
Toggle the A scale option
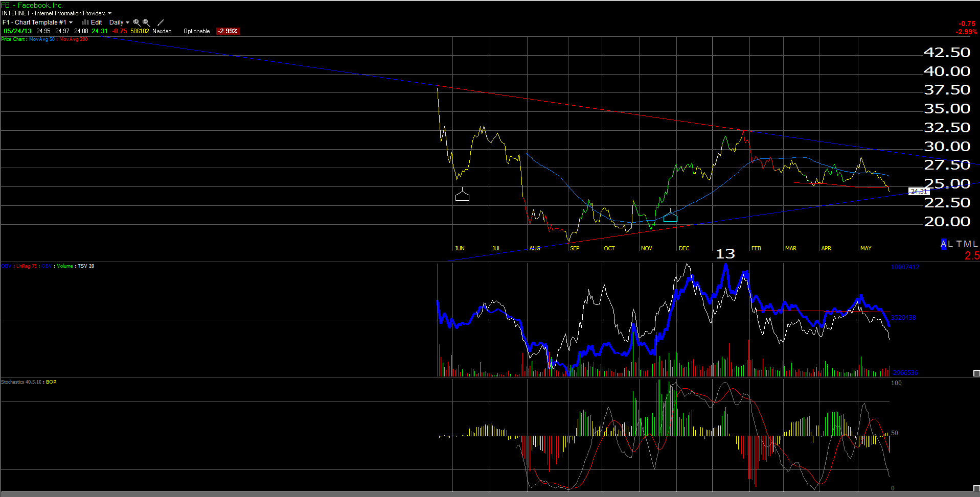944,244
